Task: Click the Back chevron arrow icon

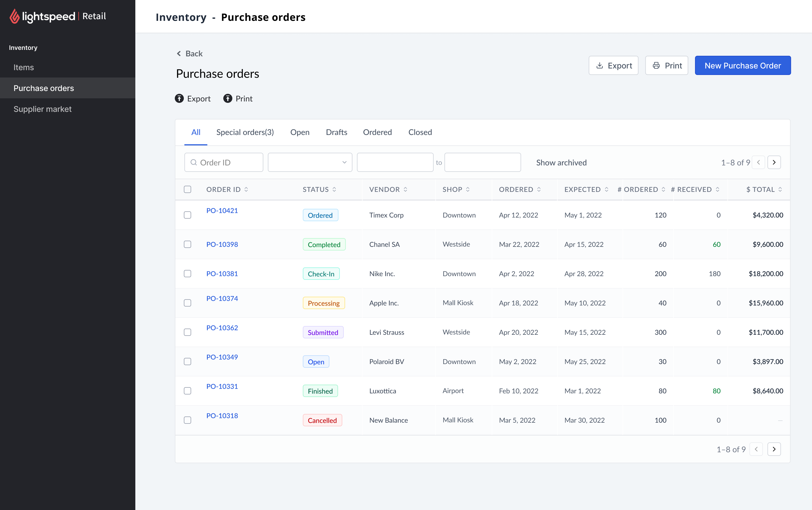Action: (179, 54)
